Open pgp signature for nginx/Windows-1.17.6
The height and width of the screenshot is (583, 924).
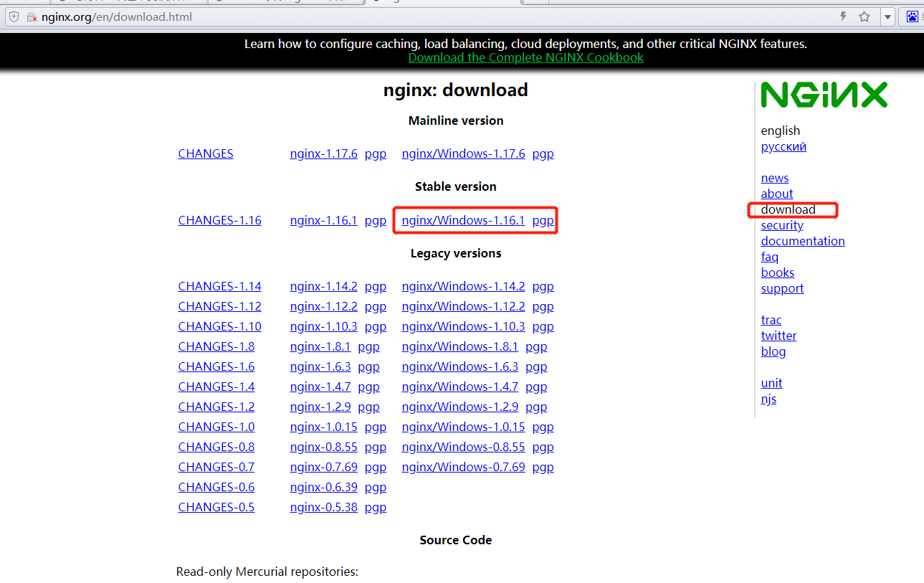[543, 153]
